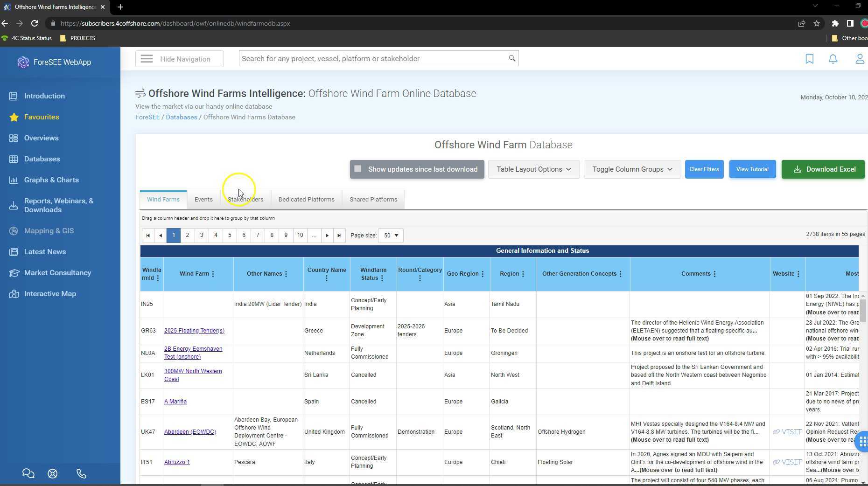Image resolution: width=868 pixels, height=486 pixels.
Task: Open Aberdeen (EOWDC) wind farm link
Action: (190, 432)
